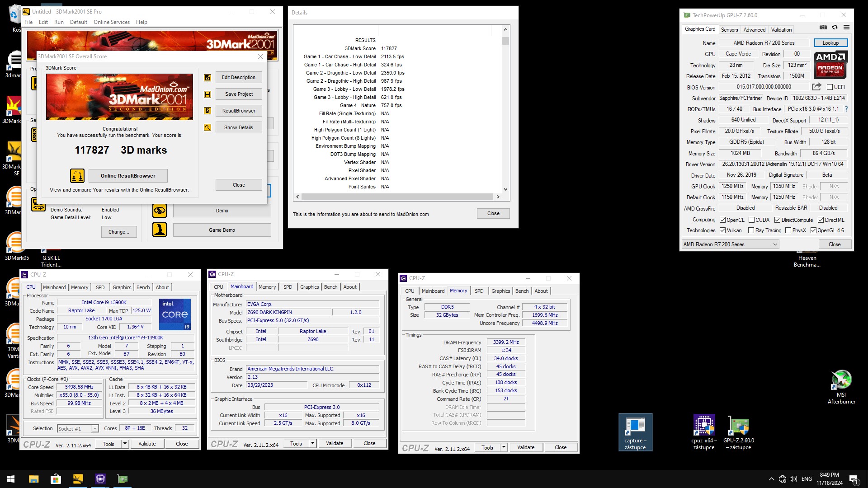
Task: Click 3DMark2001 taskbar icon
Action: [x=78, y=479]
